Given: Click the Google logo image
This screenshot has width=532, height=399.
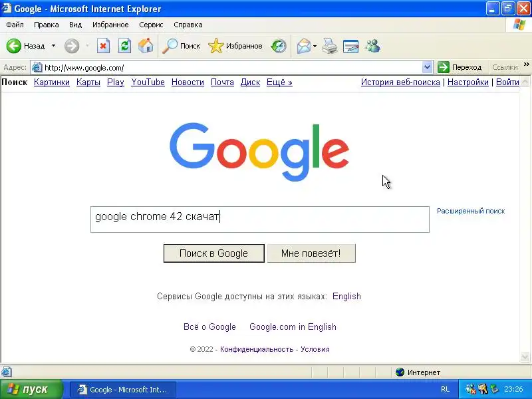Looking at the screenshot, I should point(259,152).
